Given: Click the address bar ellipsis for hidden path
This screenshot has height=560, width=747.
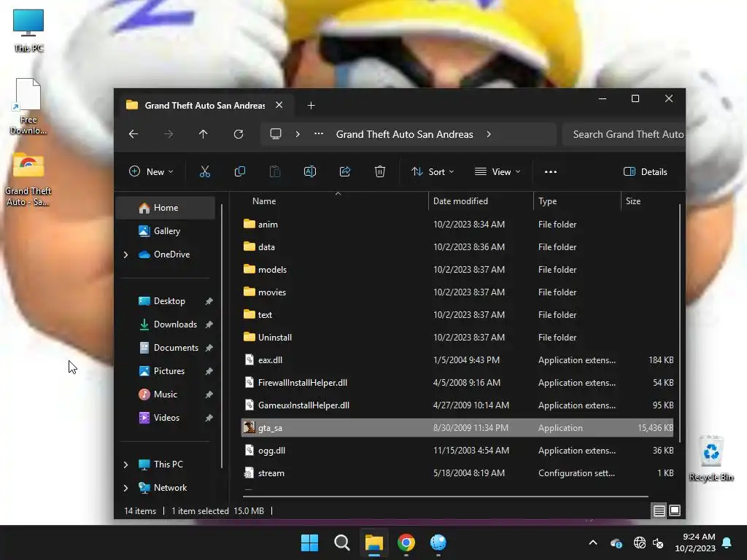Looking at the screenshot, I should coord(319,134).
